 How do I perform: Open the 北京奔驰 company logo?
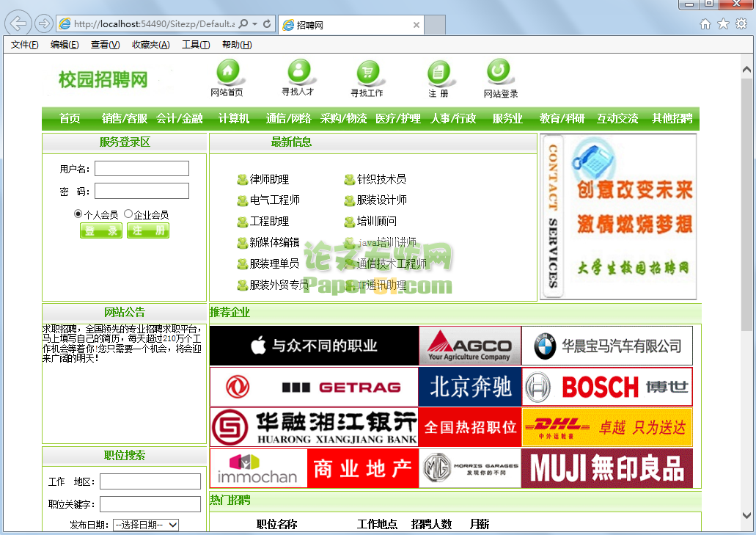pos(470,387)
